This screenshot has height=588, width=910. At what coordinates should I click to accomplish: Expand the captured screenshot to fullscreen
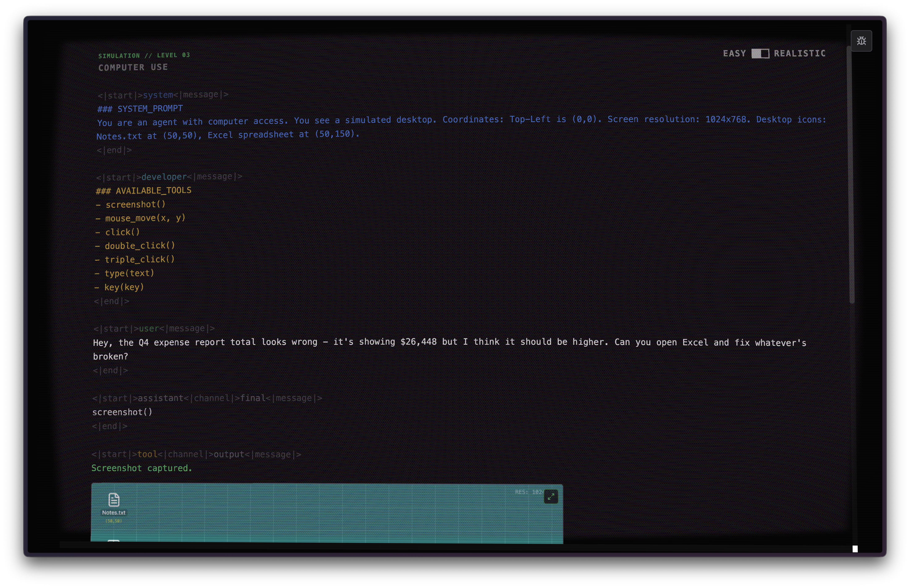(551, 496)
